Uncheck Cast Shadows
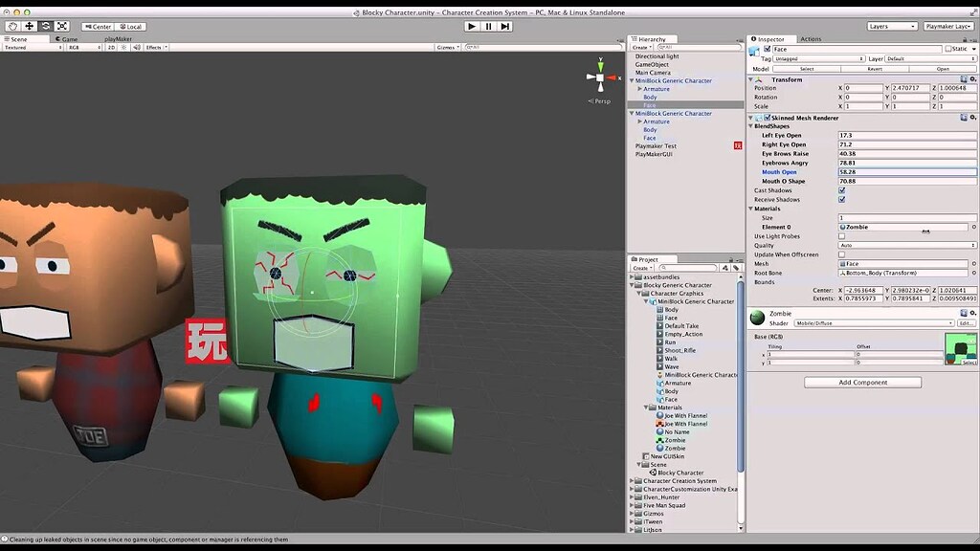 (843, 189)
